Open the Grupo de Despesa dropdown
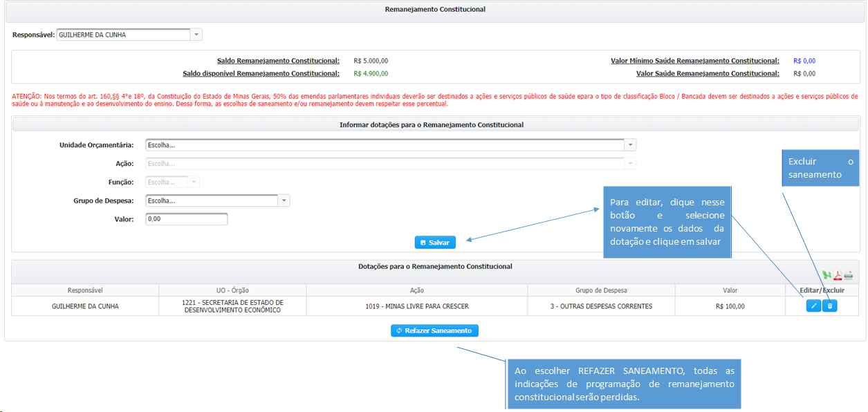 click(x=284, y=200)
